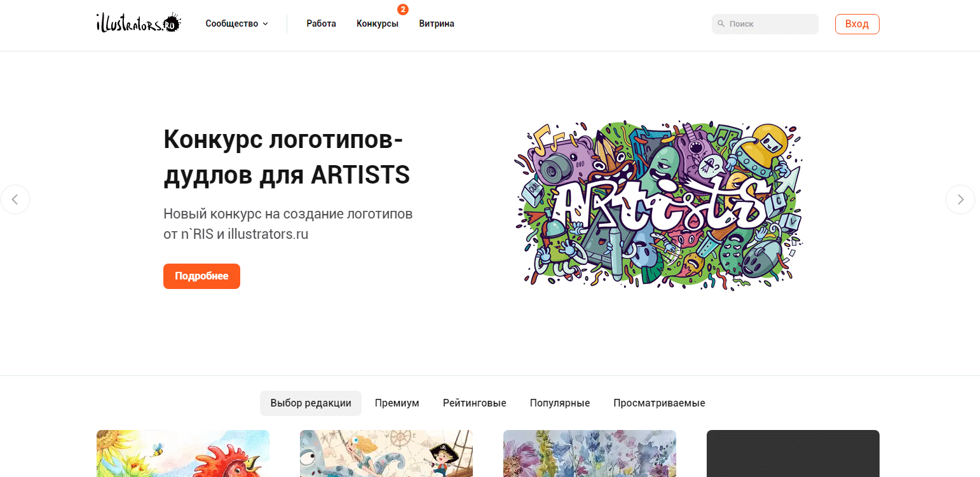Open the rooster and sunflower illustration thumbnail

(183, 453)
